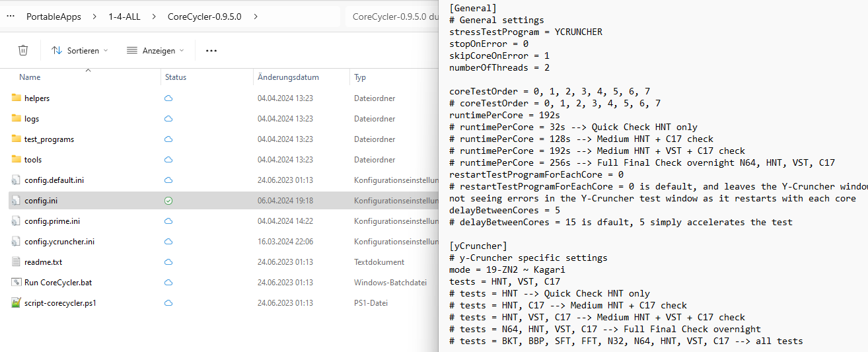
Task: Click mode = 19-ZN2 ~ Kagari line
Action: point(507,269)
